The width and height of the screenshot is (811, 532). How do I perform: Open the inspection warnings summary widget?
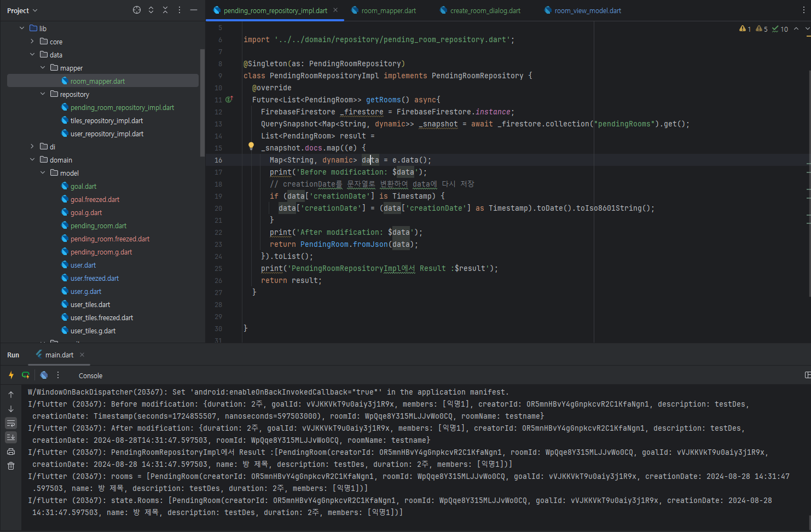click(763, 29)
